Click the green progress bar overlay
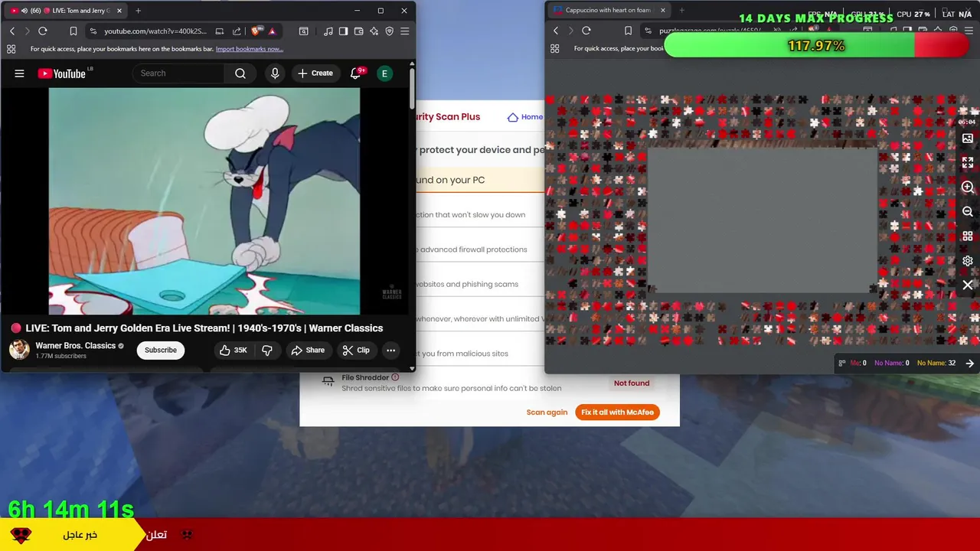980x551 pixels. [x=817, y=46]
